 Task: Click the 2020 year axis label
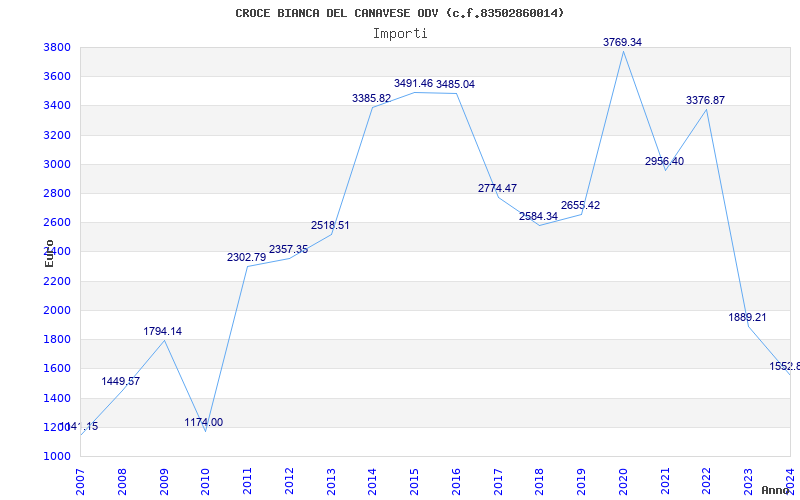[x=623, y=482]
